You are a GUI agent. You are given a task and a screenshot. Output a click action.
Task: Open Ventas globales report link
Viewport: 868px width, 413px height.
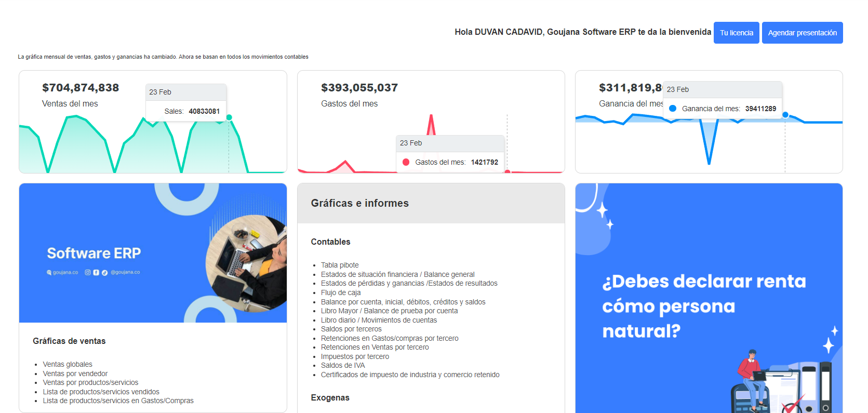pyautogui.click(x=68, y=364)
